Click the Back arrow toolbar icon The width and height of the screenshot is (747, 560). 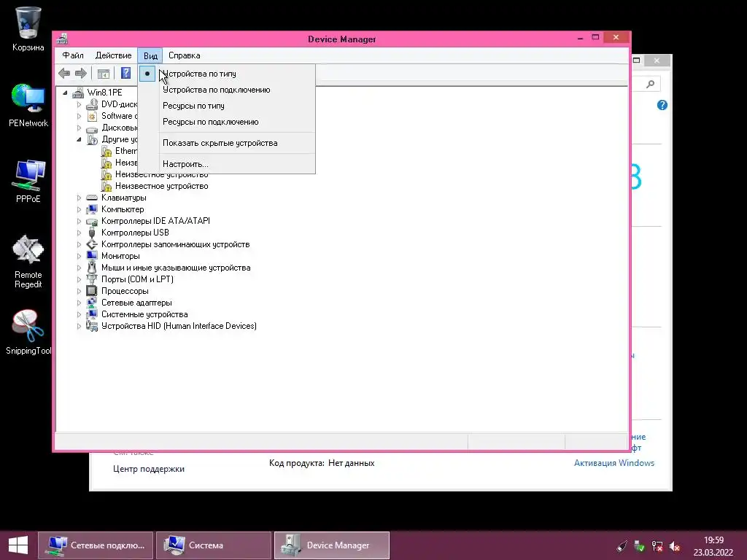[64, 74]
